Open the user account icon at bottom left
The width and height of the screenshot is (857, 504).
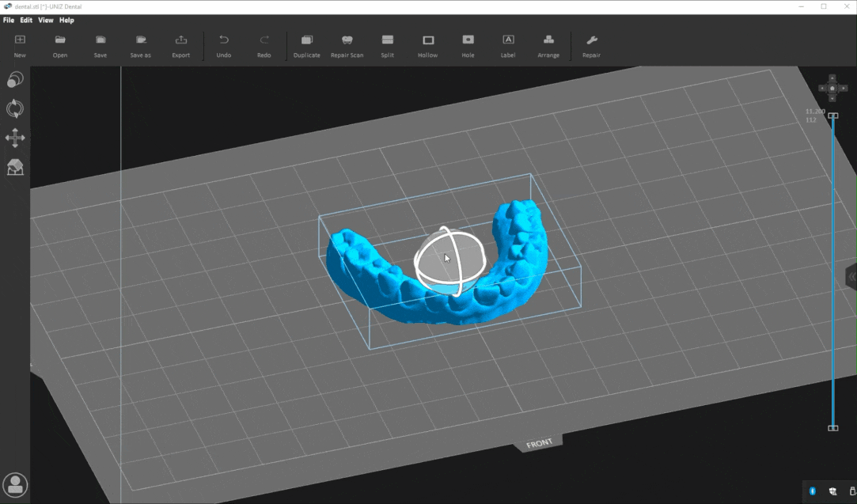(15, 484)
